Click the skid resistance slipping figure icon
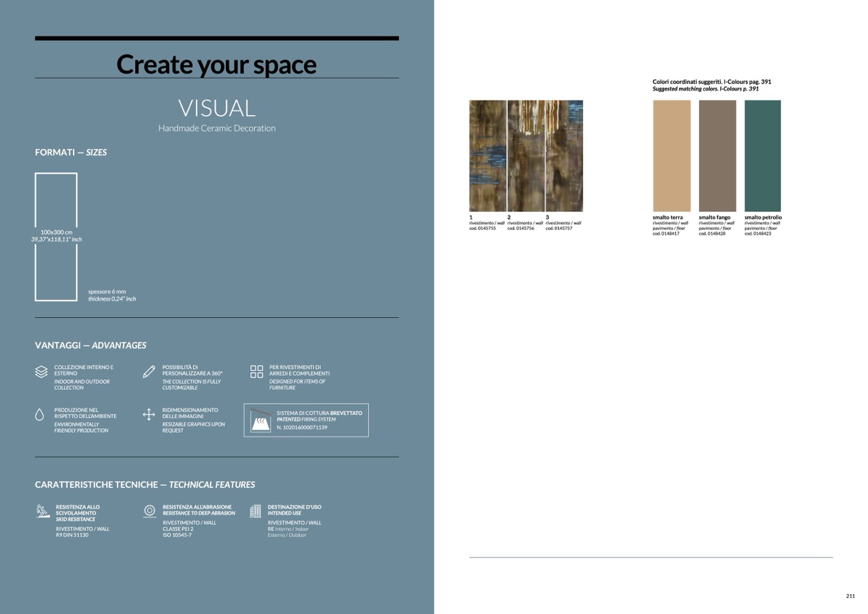The image size is (868, 614). [x=42, y=511]
